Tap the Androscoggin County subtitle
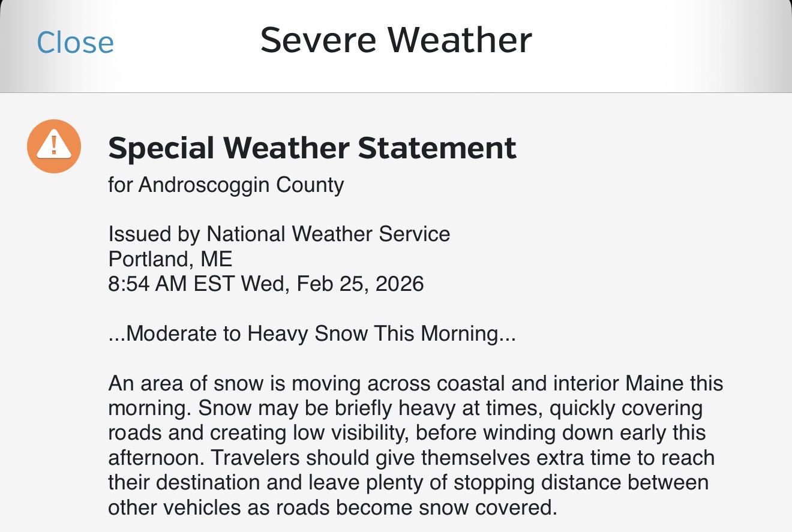The width and height of the screenshot is (792, 532). coord(226,185)
